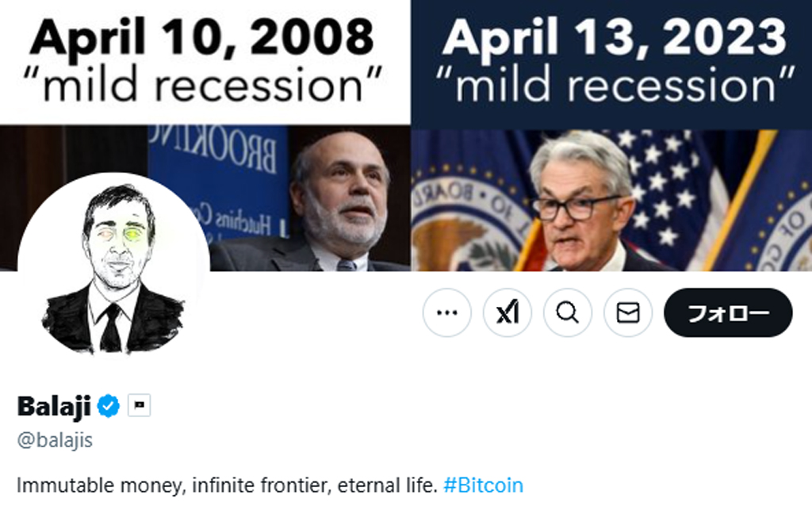Viewport: 812px width, 506px height.
Task: Click the Federal Reserve seal in banner
Action: pos(466,222)
